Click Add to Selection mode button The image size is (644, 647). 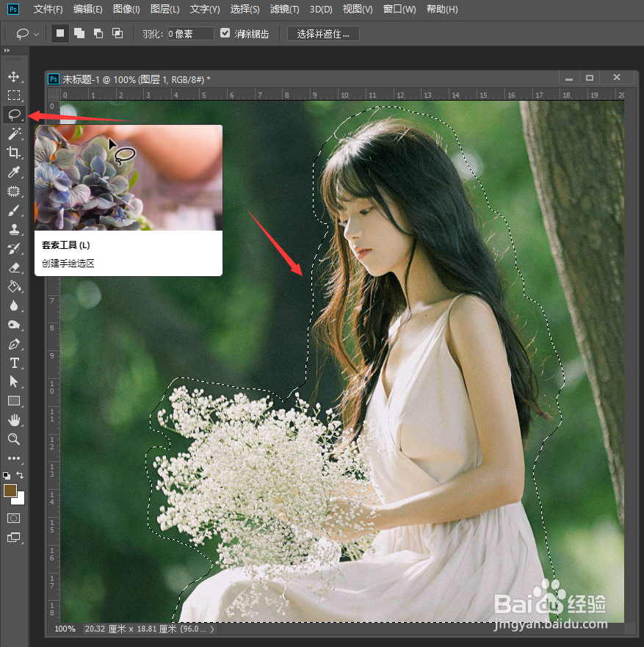pos(79,34)
